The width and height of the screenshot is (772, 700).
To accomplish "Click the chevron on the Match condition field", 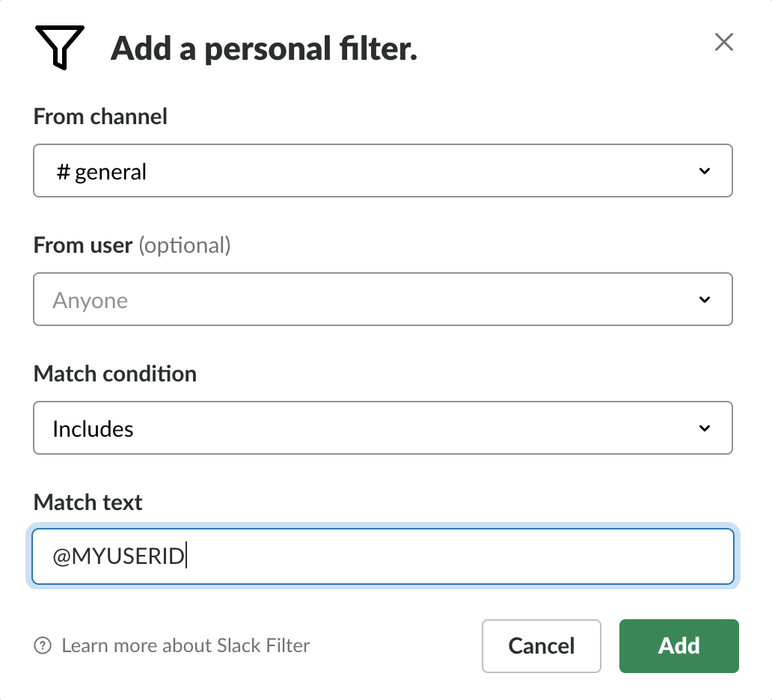I will click(703, 428).
